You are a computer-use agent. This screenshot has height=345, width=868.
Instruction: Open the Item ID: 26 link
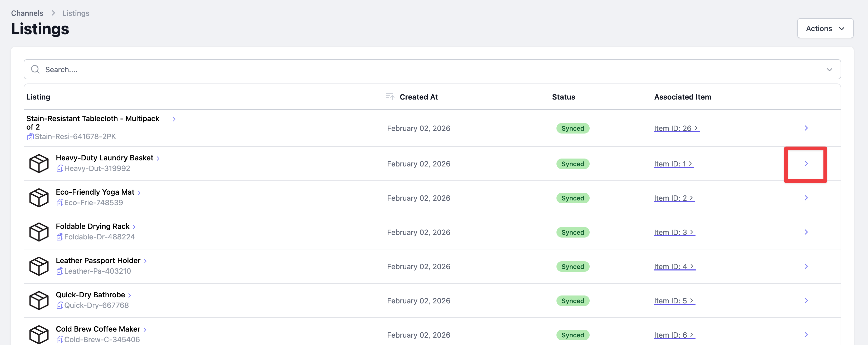coord(676,128)
